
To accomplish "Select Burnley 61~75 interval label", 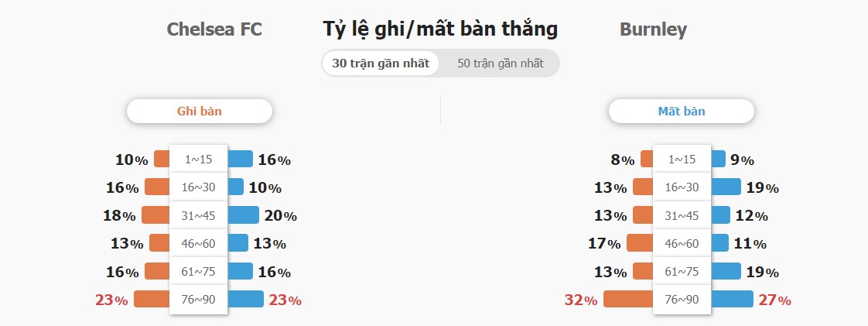I will 682,271.
